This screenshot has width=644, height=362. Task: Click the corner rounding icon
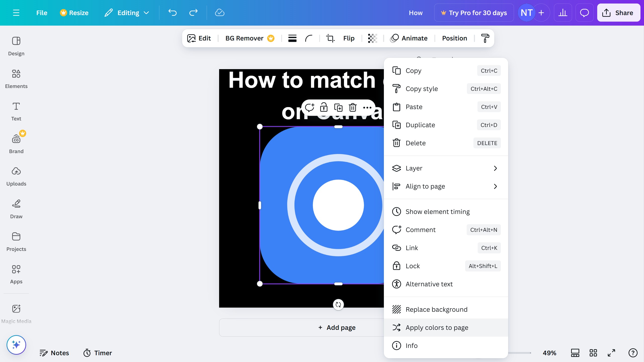pyautogui.click(x=309, y=38)
